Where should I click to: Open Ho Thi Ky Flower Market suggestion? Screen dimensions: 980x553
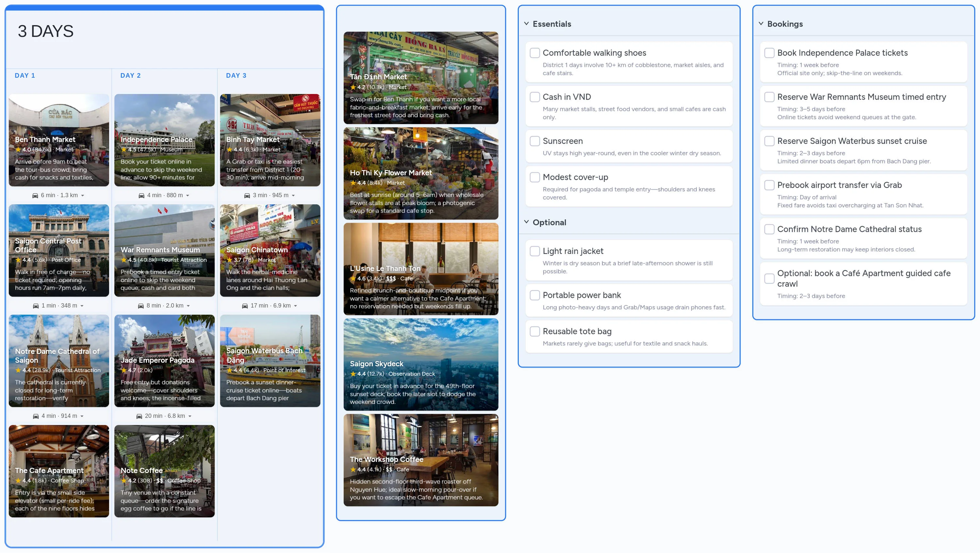(421, 173)
